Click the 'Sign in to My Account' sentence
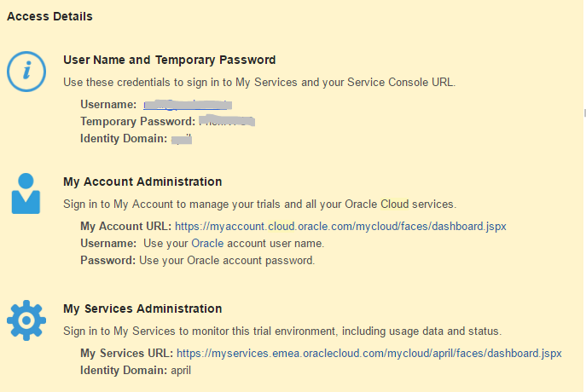 point(260,205)
